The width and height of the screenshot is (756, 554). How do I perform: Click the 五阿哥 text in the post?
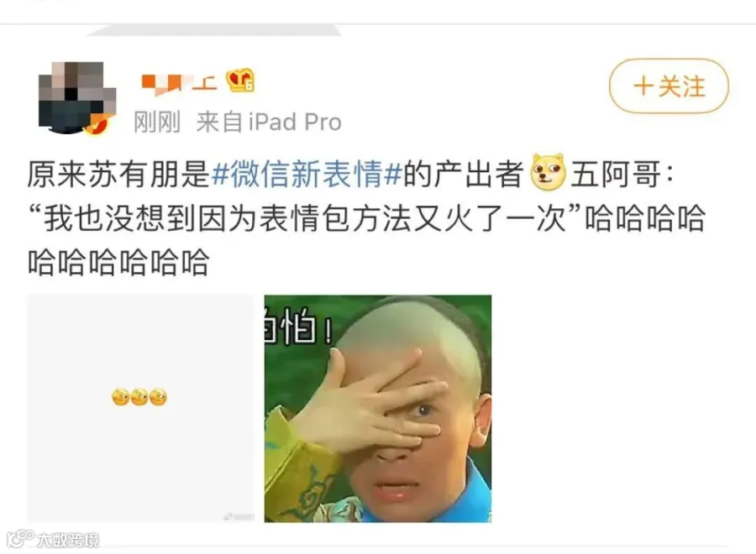(616, 174)
